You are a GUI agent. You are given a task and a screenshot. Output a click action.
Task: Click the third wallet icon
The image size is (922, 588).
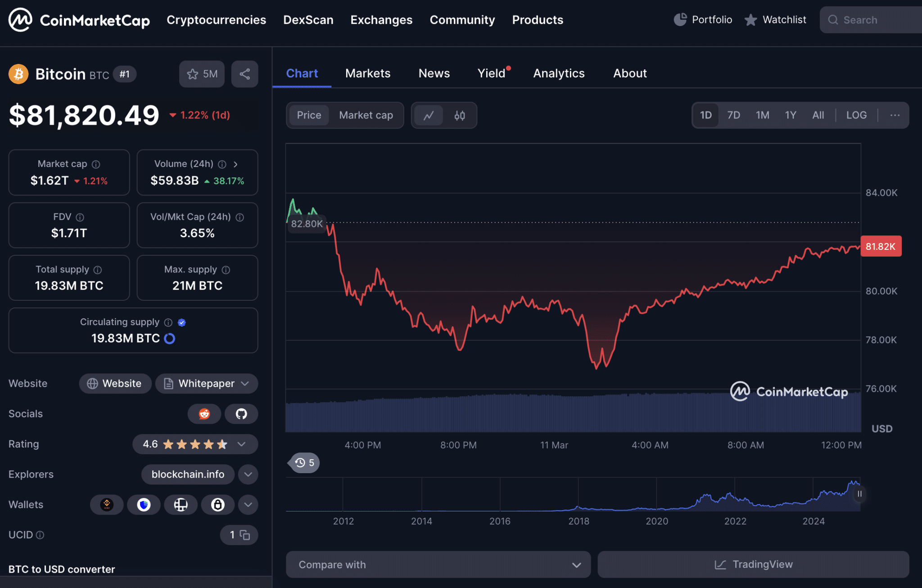181,505
